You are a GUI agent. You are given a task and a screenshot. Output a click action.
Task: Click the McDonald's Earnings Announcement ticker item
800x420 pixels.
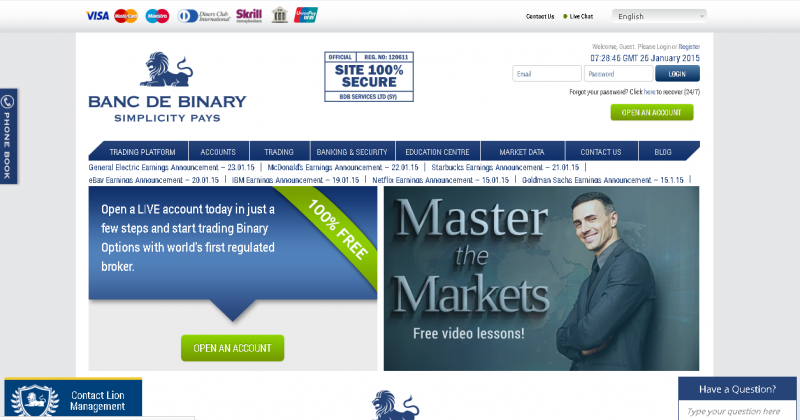pyautogui.click(x=343, y=167)
